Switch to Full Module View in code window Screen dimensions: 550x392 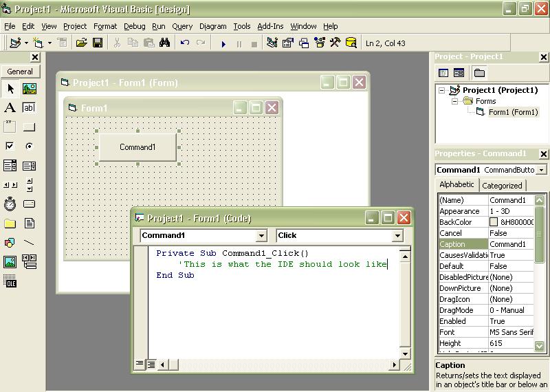coord(151,364)
